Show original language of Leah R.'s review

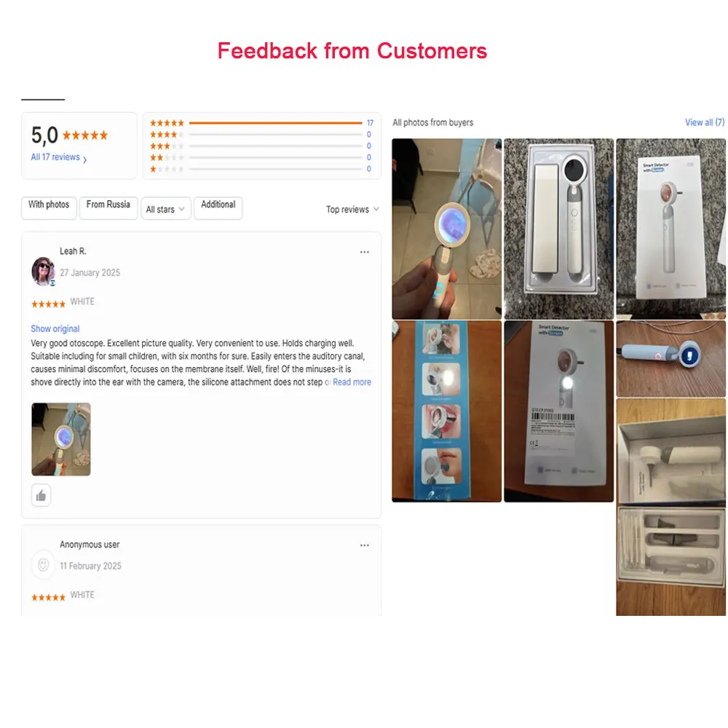pyautogui.click(x=55, y=329)
